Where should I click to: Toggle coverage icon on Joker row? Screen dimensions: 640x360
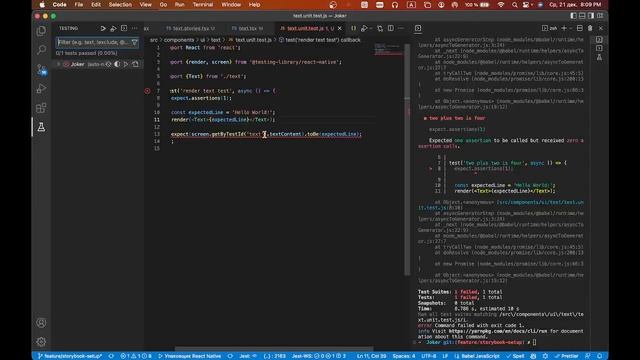click(117, 64)
